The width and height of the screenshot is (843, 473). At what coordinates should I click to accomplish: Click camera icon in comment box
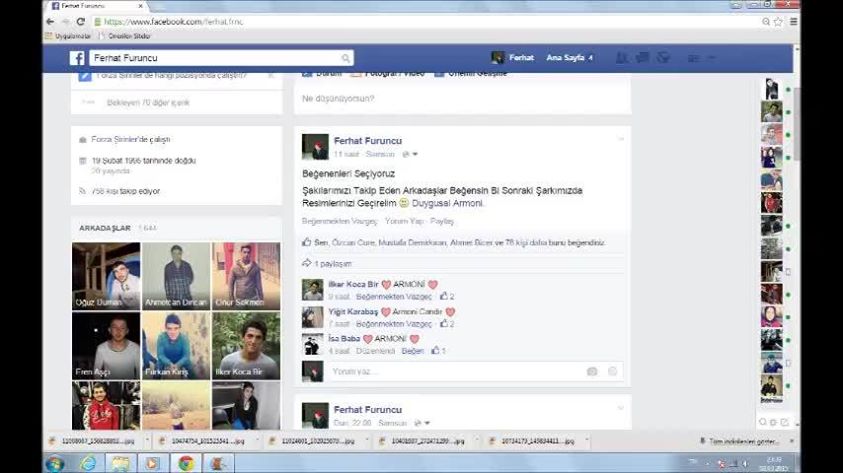pos(592,371)
